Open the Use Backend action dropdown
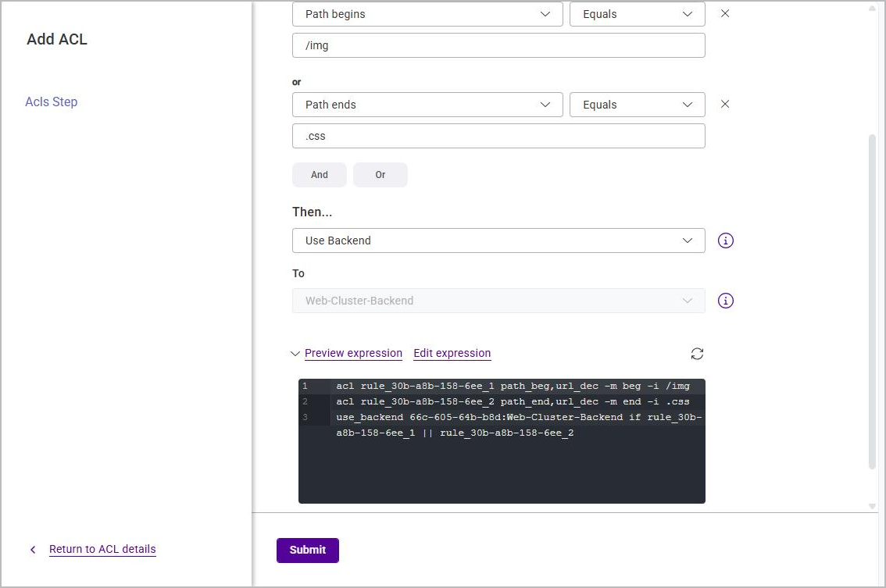The width and height of the screenshot is (886, 588). [x=498, y=241]
